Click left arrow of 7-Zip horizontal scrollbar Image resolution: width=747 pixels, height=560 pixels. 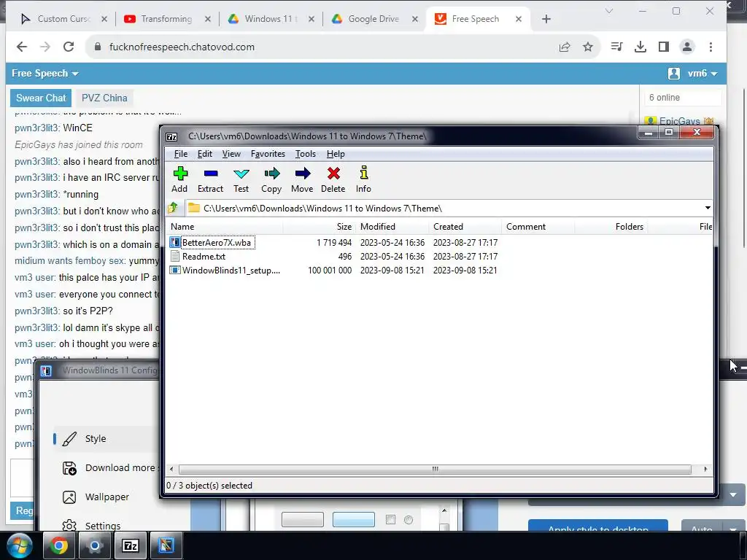171,469
